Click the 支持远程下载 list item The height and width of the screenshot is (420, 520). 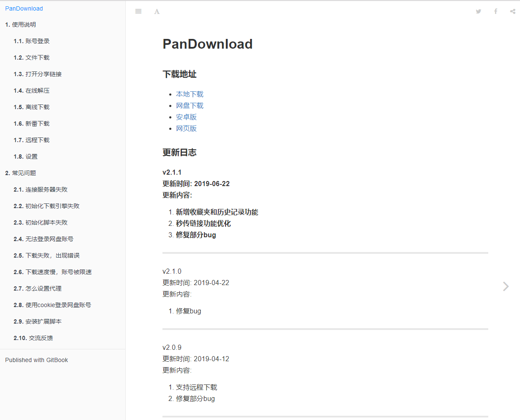pyautogui.click(x=196, y=387)
